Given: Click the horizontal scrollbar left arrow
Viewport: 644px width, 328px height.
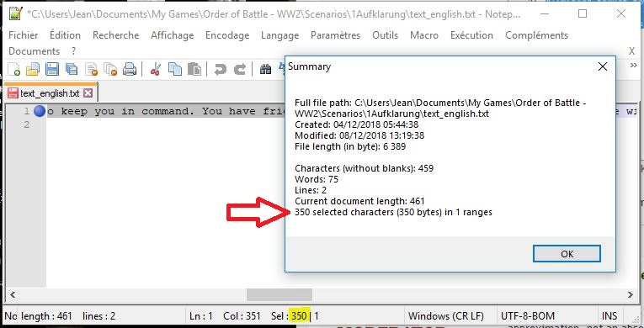Looking at the screenshot, I should [x=13, y=294].
